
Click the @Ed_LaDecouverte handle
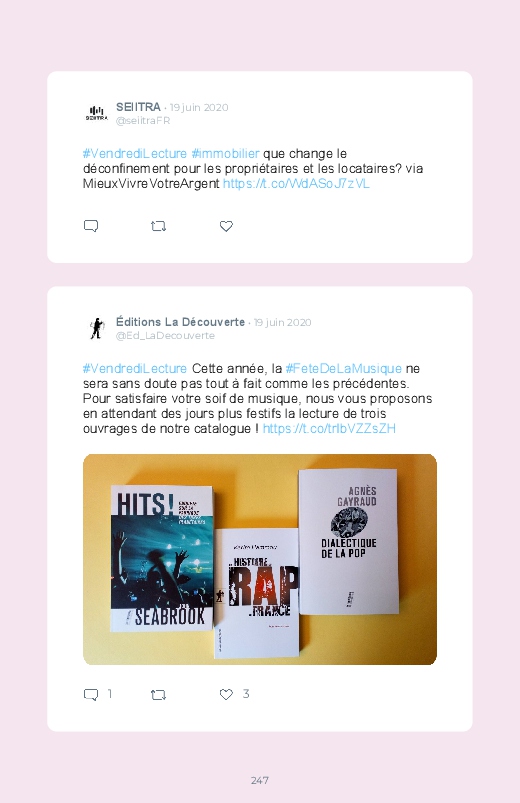165,336
